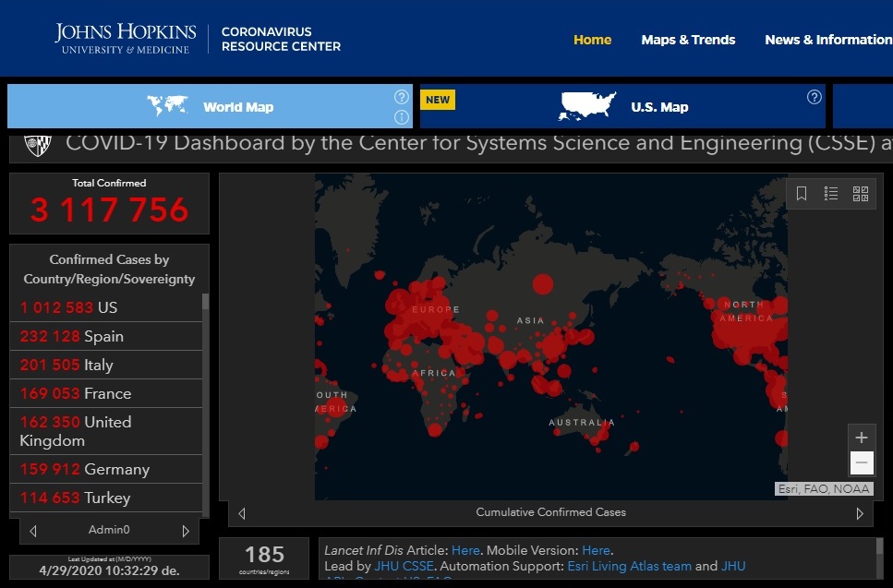The image size is (893, 588).
Task: Click the World Map help question icon
Action: (x=402, y=97)
